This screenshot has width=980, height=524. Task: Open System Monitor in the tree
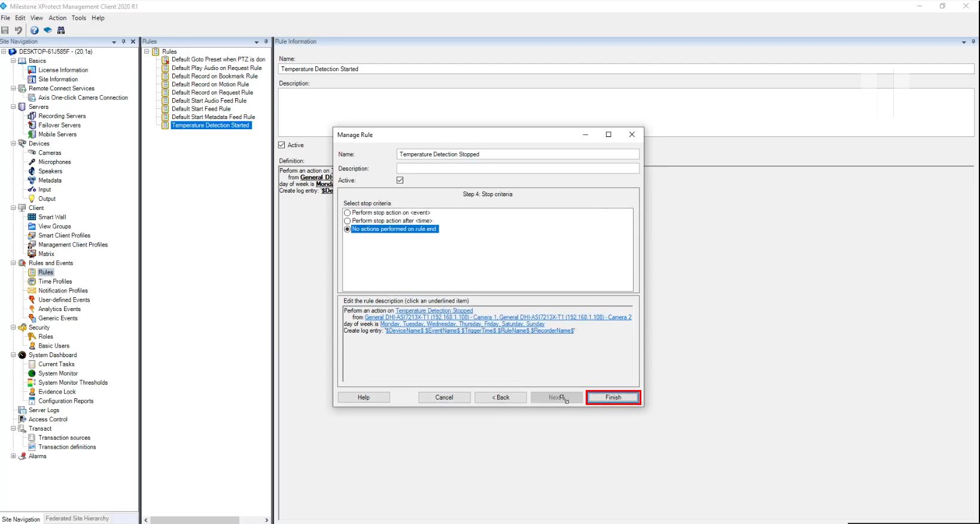[58, 374]
